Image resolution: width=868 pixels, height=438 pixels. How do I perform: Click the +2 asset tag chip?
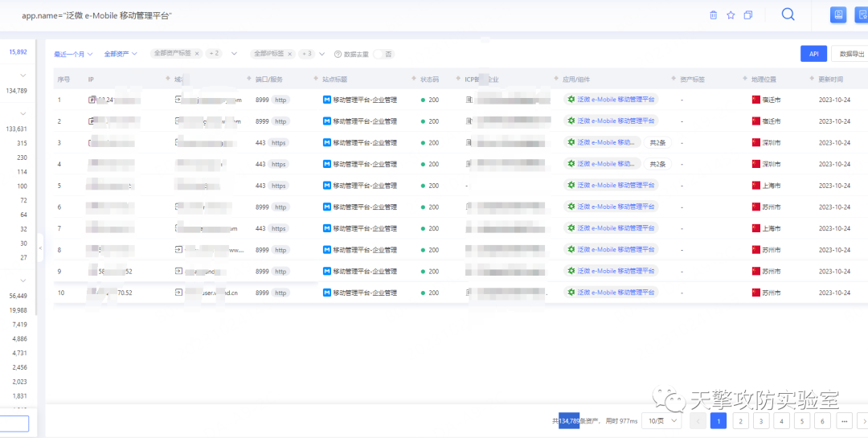coord(214,54)
